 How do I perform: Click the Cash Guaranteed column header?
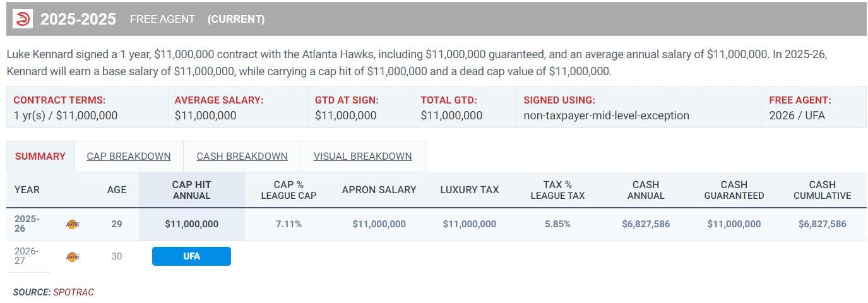pos(734,190)
